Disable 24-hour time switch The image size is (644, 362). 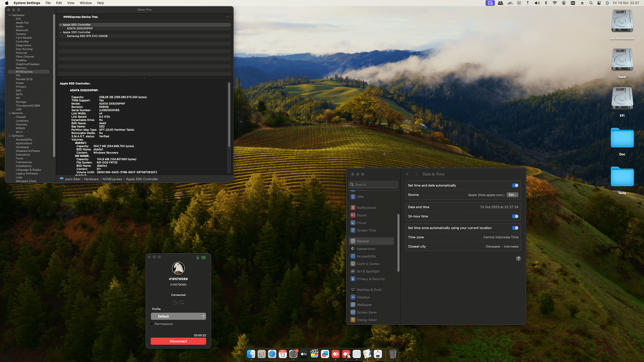[515, 217]
